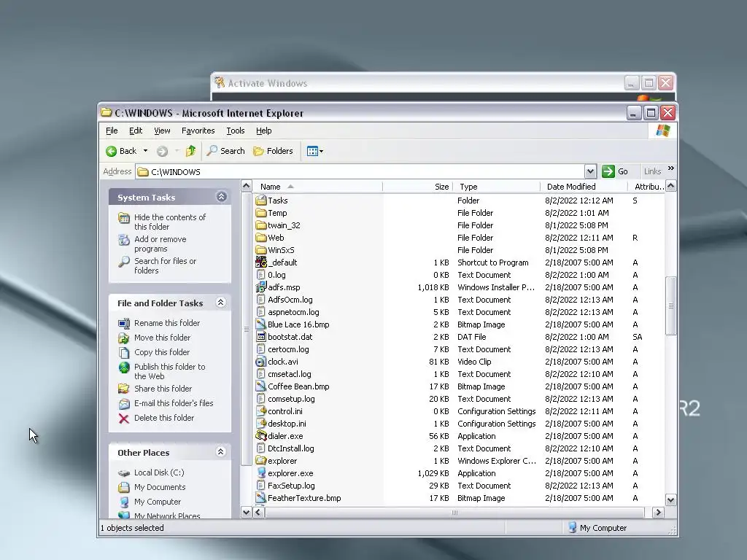747x560 pixels.
Task: Expand the Links toolbar chevron
Action: click(671, 168)
